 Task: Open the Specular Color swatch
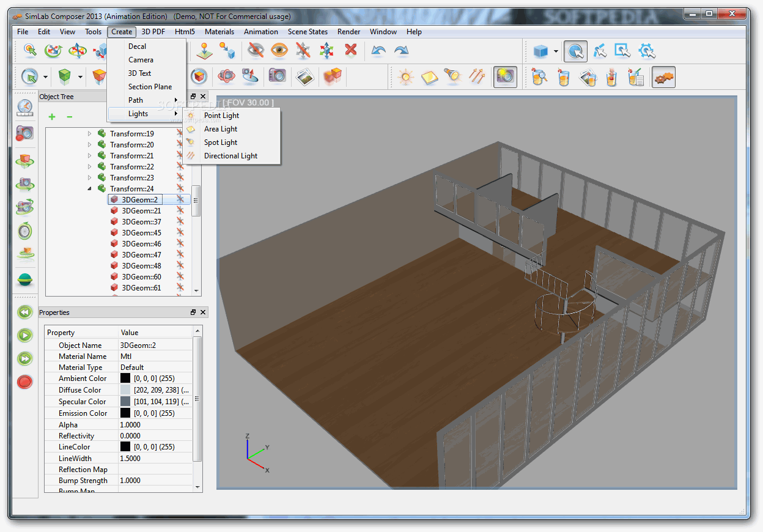125,401
